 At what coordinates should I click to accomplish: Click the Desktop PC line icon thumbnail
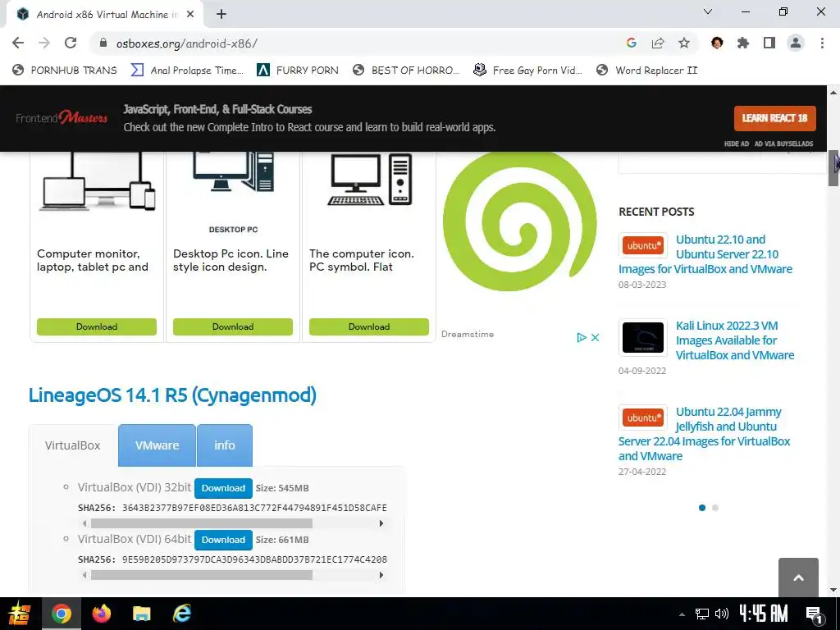coord(233,172)
